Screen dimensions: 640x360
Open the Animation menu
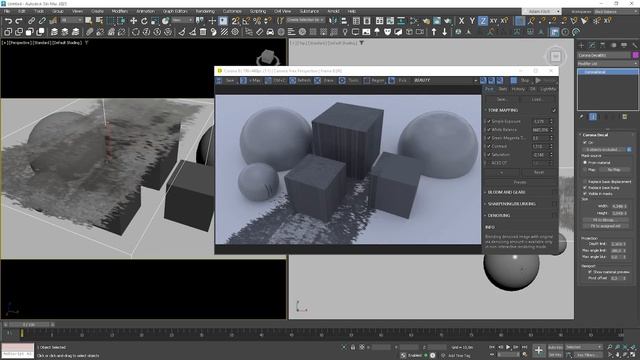(145, 11)
